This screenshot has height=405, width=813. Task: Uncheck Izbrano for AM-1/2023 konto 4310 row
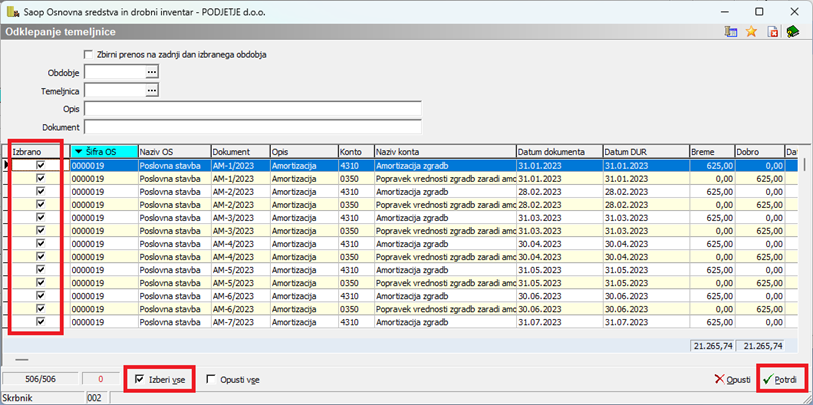(40, 165)
